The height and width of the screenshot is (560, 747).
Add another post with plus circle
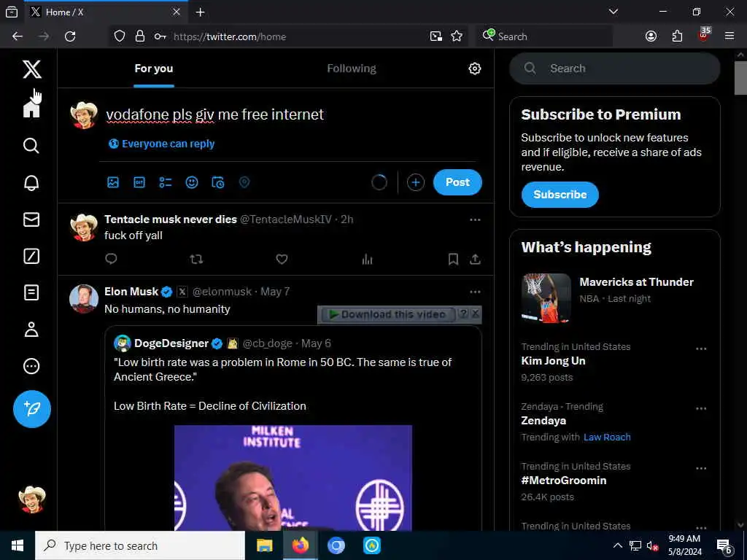click(x=415, y=182)
